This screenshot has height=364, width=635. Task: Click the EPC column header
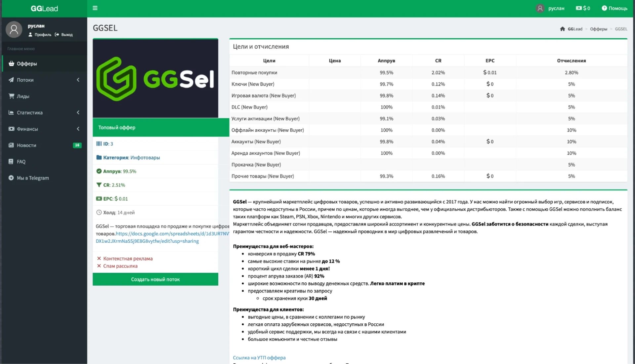click(x=490, y=61)
